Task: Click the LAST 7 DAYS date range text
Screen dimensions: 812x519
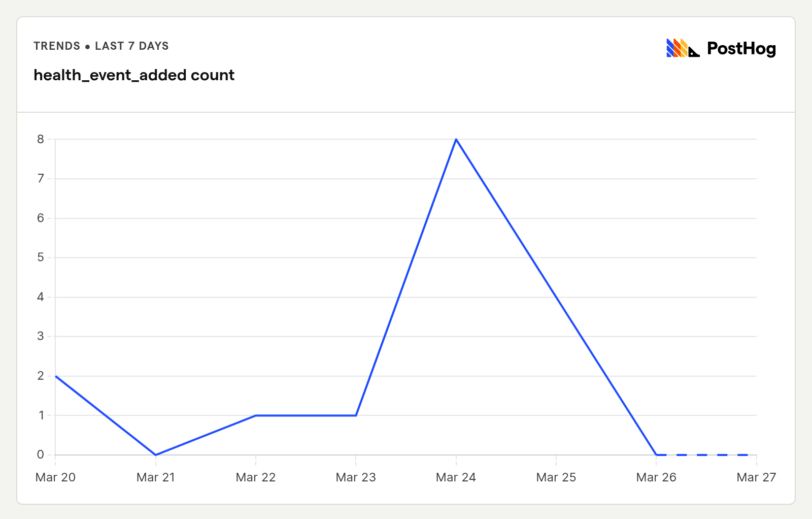Action: pos(131,46)
